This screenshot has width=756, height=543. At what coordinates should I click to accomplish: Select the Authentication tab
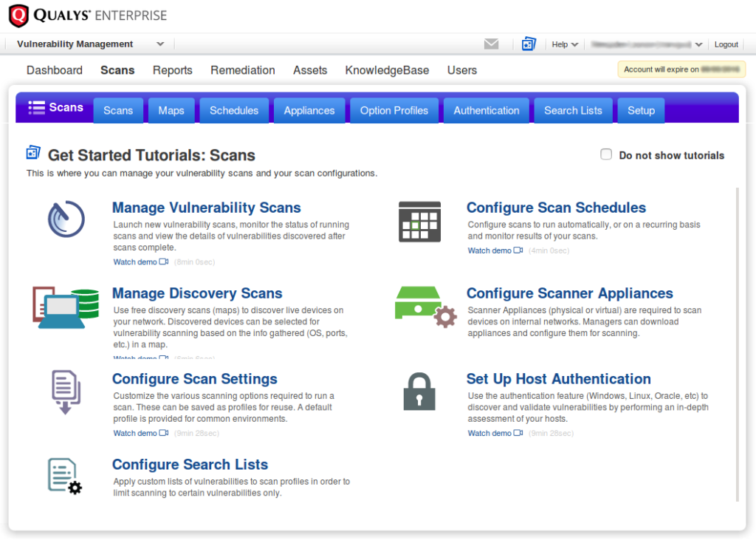point(486,110)
